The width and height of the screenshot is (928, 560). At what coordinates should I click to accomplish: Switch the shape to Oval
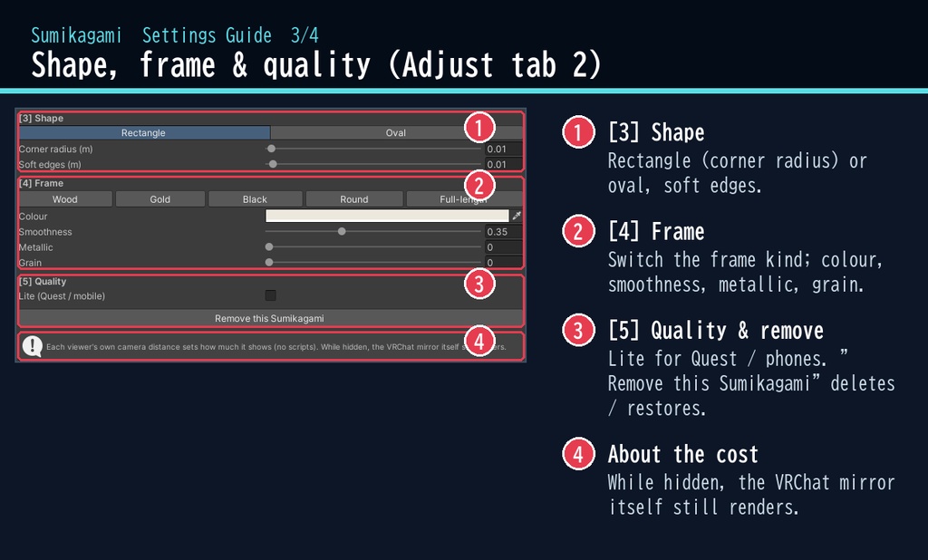pos(396,132)
